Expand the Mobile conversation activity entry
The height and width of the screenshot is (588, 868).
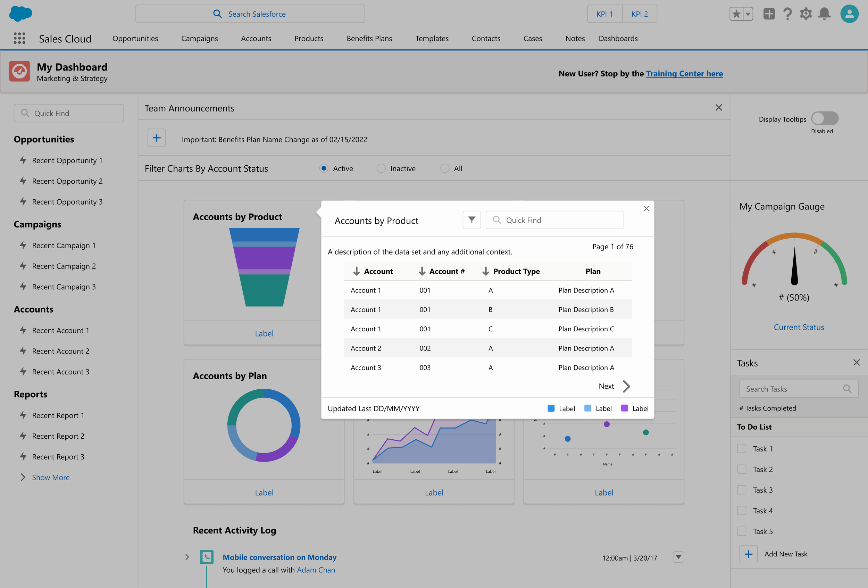coord(187,557)
